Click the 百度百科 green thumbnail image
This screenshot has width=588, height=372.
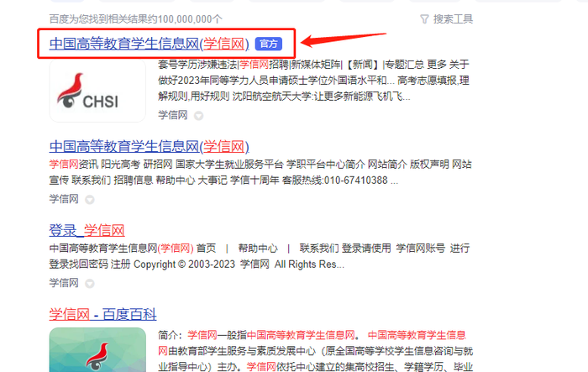point(97,349)
